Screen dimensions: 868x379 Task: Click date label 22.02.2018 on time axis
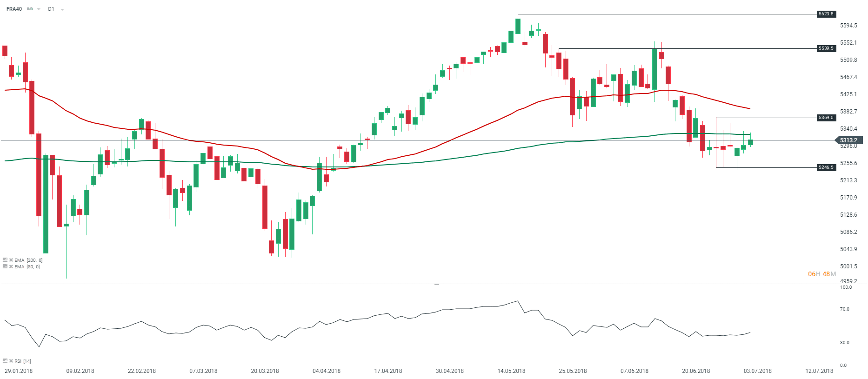(142, 371)
